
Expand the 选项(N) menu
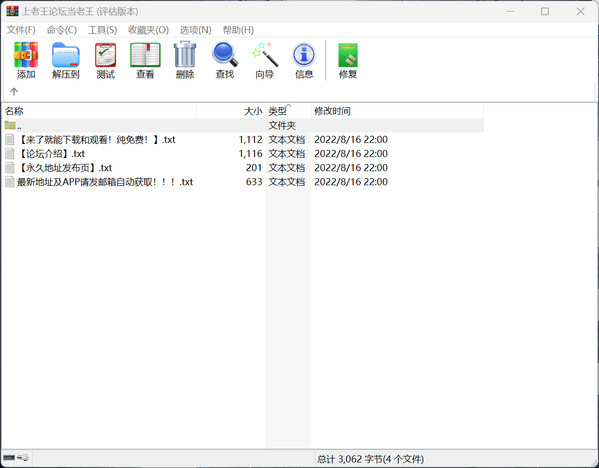pyautogui.click(x=196, y=30)
